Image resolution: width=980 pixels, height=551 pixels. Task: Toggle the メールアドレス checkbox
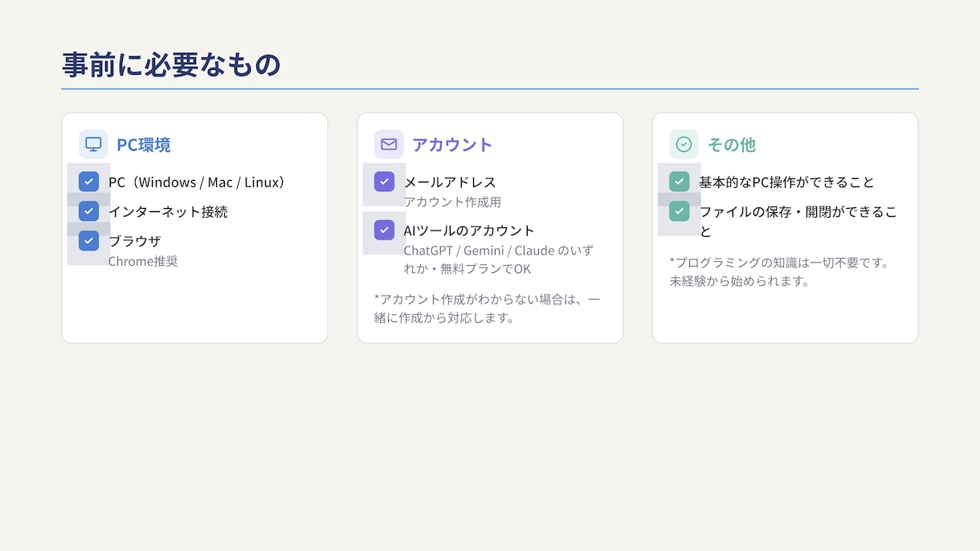(384, 182)
